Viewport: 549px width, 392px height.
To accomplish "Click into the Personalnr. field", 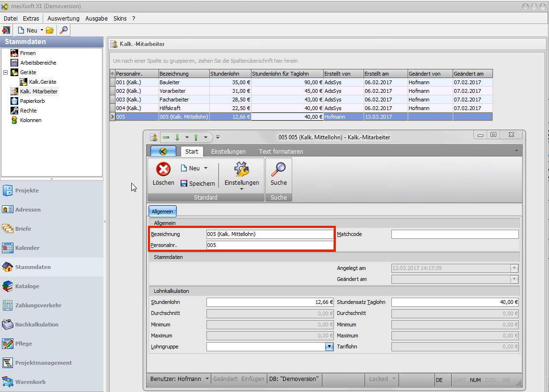I will [x=270, y=245].
